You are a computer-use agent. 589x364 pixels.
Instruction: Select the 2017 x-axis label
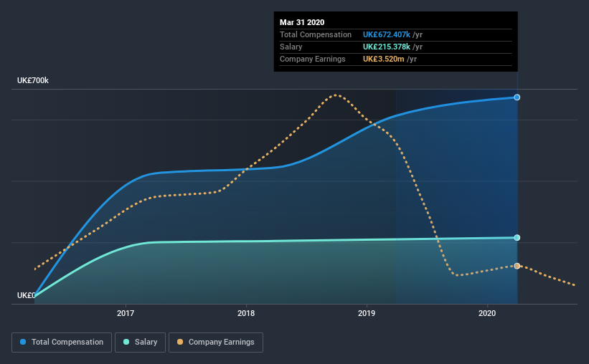126,313
